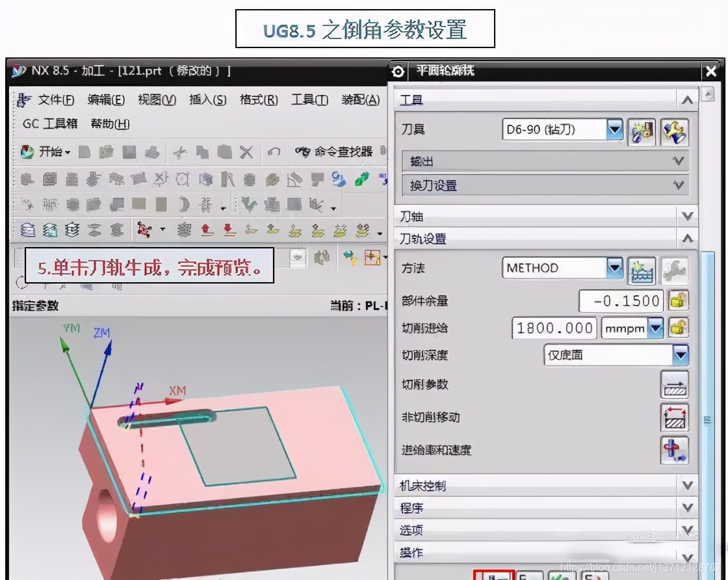The image size is (728, 580).
Task: Open the 工具(T) menu
Action: coord(309,100)
